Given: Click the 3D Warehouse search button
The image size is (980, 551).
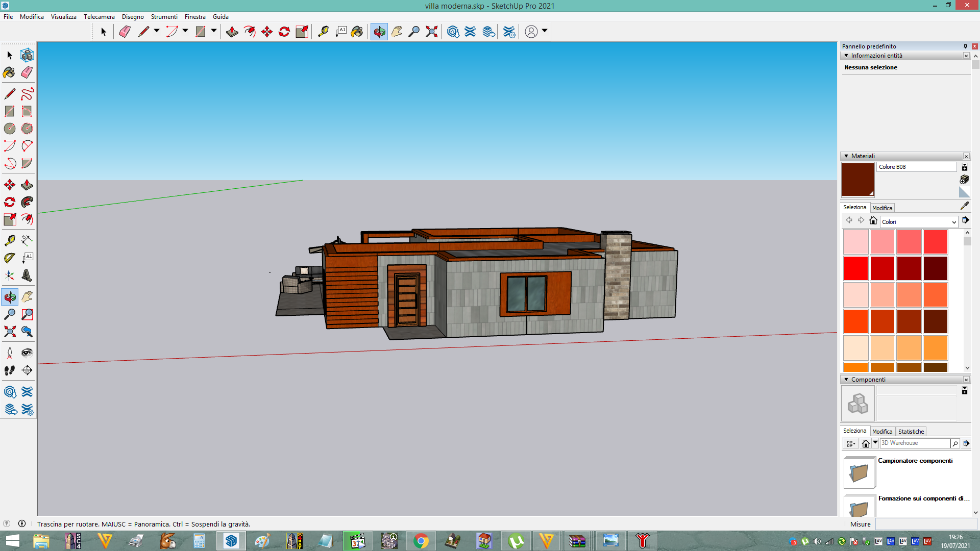Looking at the screenshot, I should [x=955, y=443].
